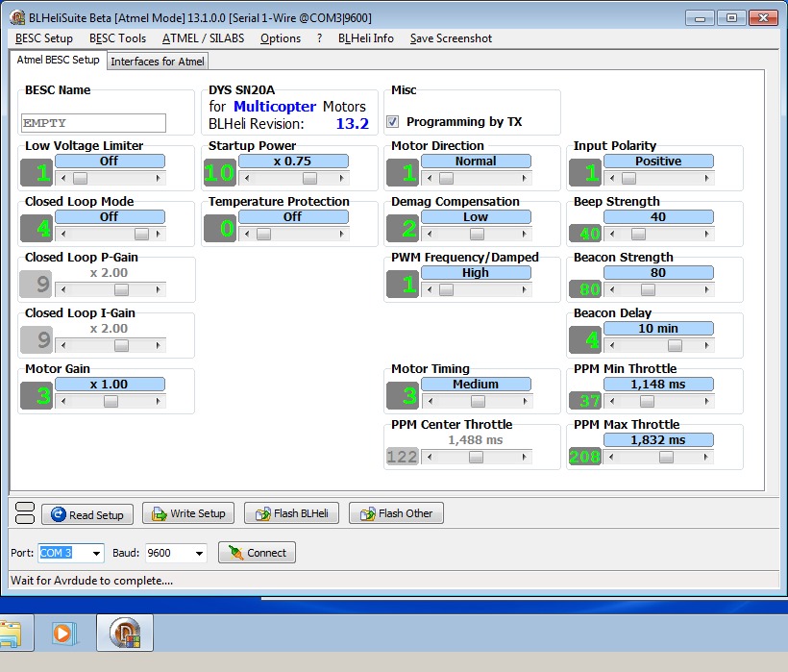The width and height of the screenshot is (788, 672).
Task: Click the Motor Timing slider thumb
Action: (478, 401)
